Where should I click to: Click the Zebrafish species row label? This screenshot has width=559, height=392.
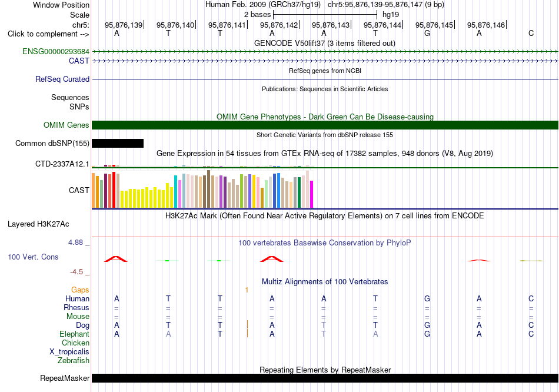pos(74,361)
